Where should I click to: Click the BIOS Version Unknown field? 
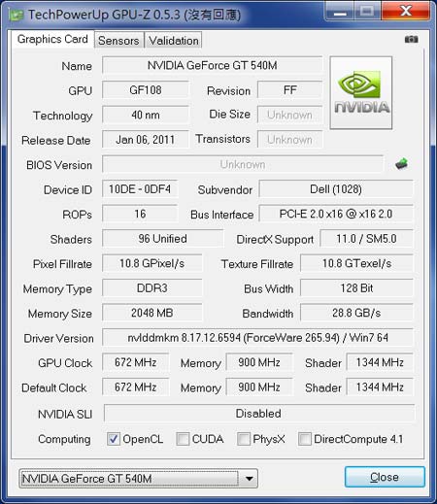(x=243, y=164)
